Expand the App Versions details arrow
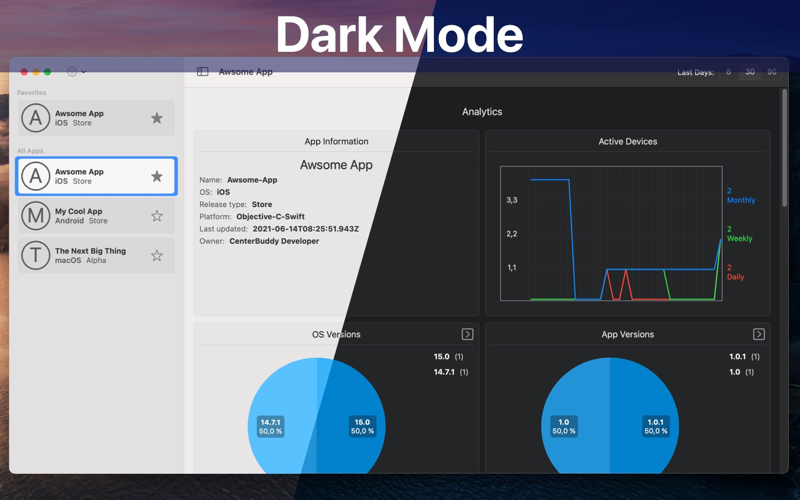This screenshot has width=800, height=500. (759, 334)
